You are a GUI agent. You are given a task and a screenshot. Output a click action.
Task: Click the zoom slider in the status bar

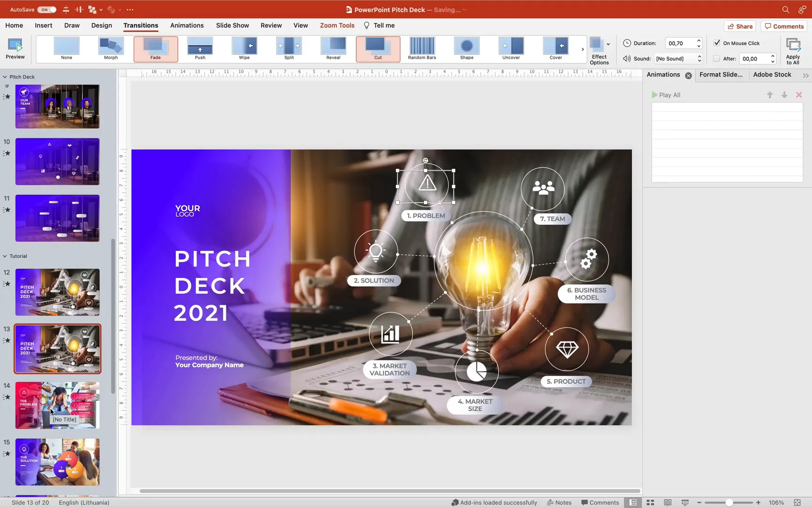click(729, 502)
